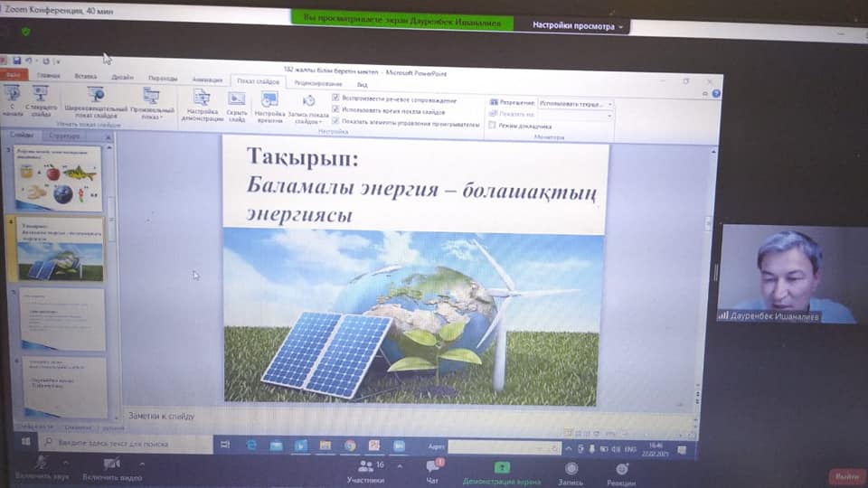Open quick access toolbar customize arrow
This screenshot has height=488, width=868.
[58, 61]
